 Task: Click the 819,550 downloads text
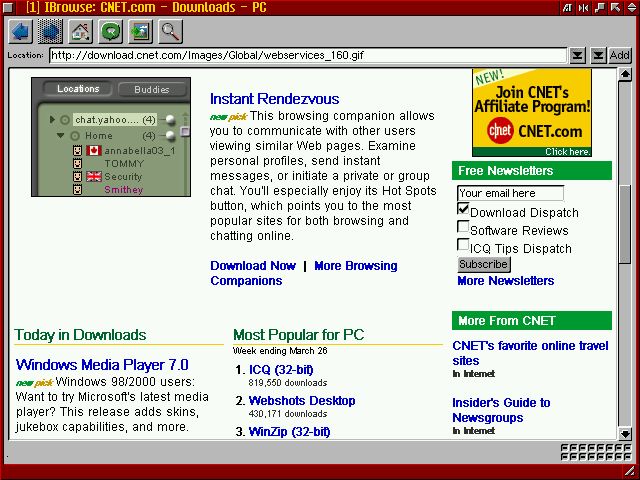288,383
